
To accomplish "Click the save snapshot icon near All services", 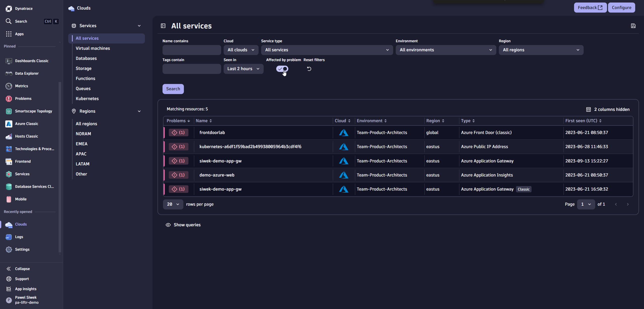I will click(633, 26).
